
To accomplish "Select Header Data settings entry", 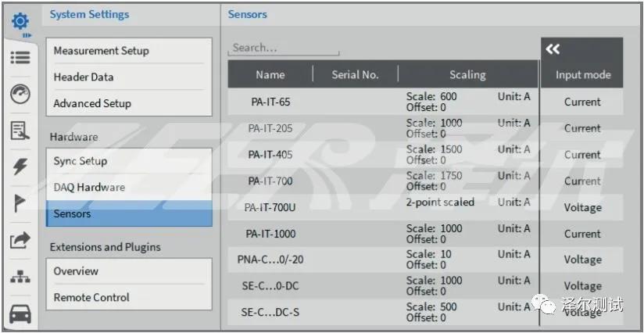I will click(x=84, y=77).
